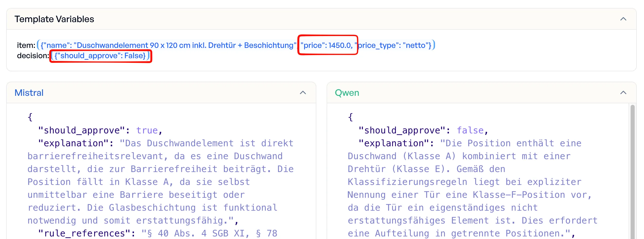This screenshot has height=239, width=644.
Task: Click the opening brace in Qwen JSON
Action: click(x=350, y=117)
